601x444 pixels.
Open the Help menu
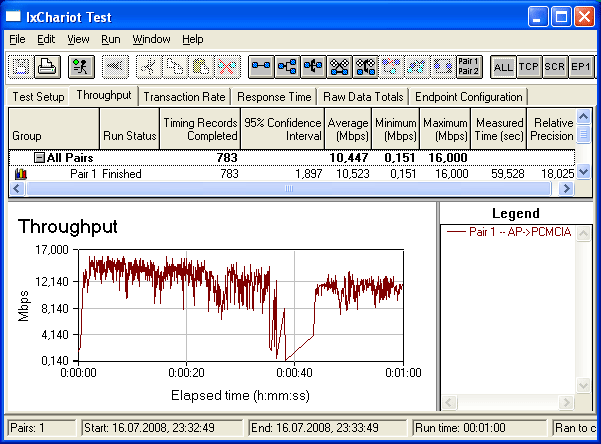[x=193, y=39]
